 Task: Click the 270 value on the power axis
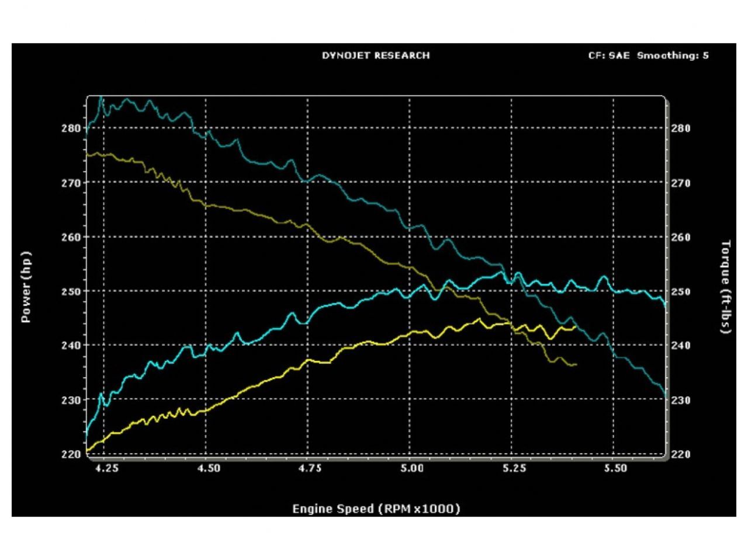(x=70, y=183)
